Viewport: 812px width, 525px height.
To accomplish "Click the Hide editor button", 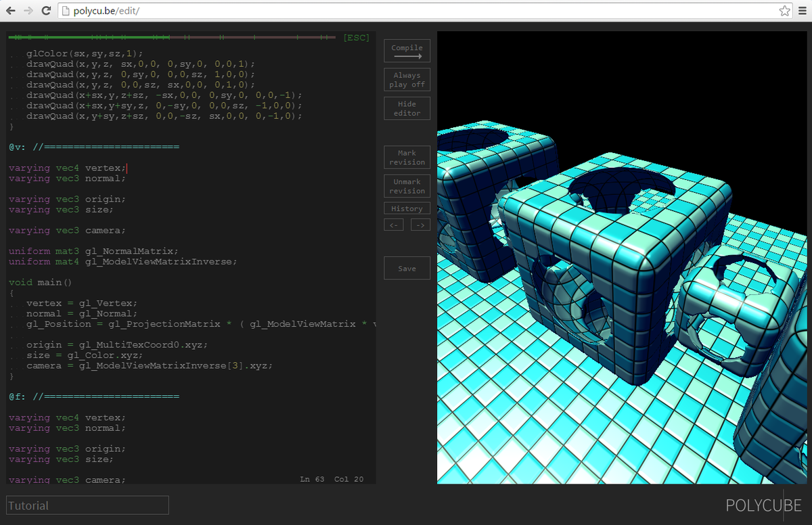I will point(407,108).
